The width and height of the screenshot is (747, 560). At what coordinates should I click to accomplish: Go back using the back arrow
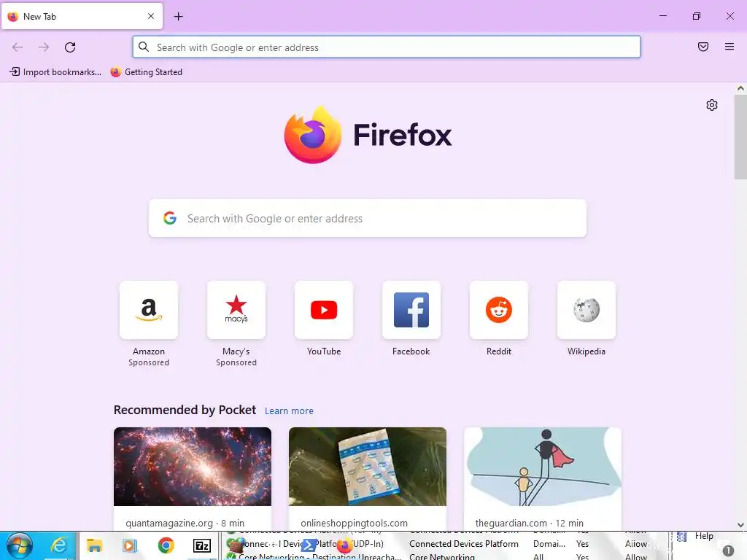click(x=18, y=47)
